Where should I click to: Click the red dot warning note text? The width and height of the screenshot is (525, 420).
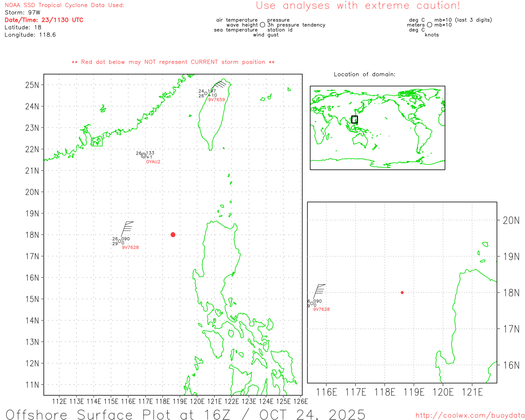(x=173, y=62)
